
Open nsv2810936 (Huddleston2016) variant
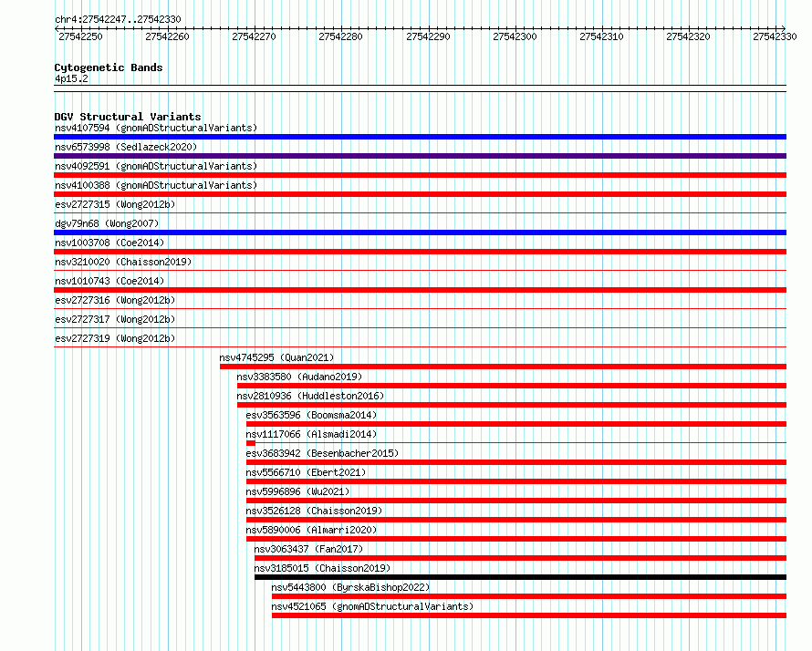pos(310,396)
